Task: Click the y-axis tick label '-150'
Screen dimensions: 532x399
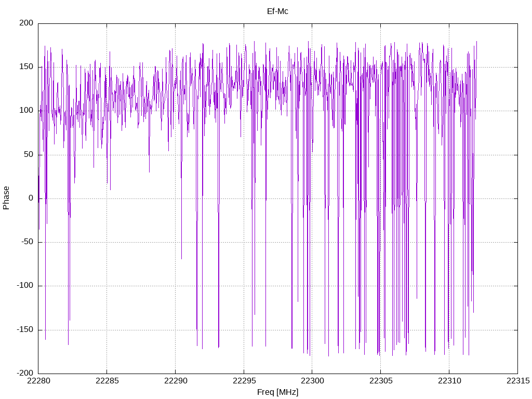Action: pyautogui.click(x=25, y=329)
